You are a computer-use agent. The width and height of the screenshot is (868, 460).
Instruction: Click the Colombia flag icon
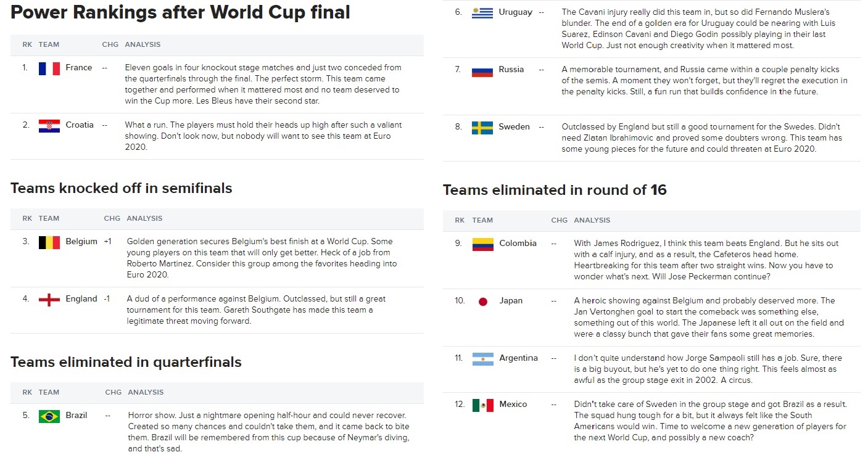[482, 244]
